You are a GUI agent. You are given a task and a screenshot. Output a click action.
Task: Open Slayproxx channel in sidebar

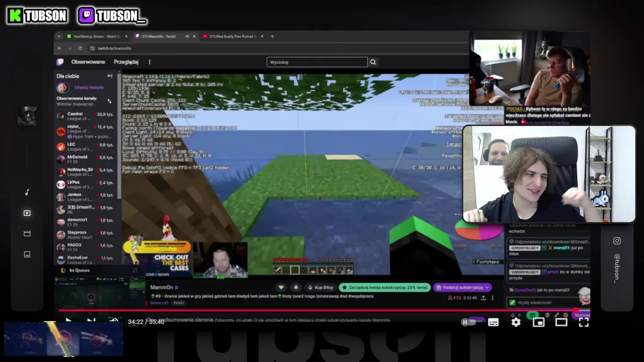click(86, 235)
